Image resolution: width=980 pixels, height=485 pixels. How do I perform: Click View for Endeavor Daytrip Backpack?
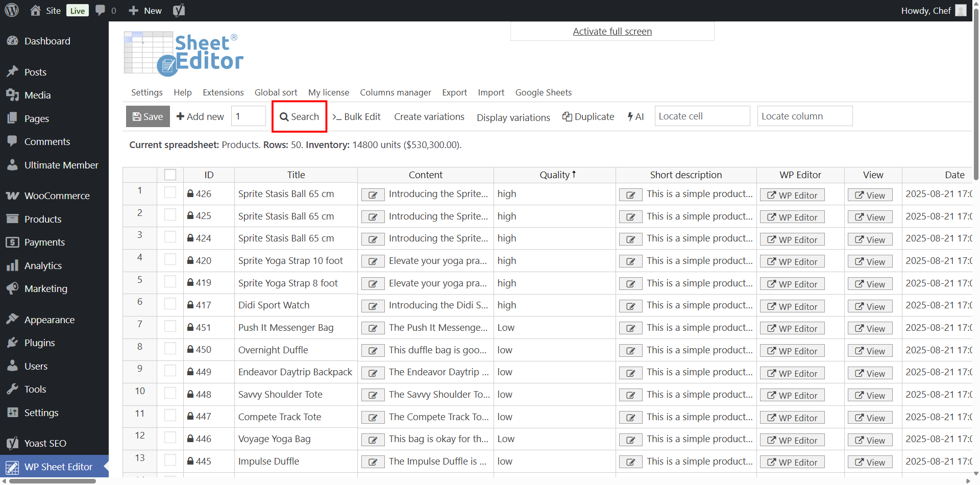point(870,373)
